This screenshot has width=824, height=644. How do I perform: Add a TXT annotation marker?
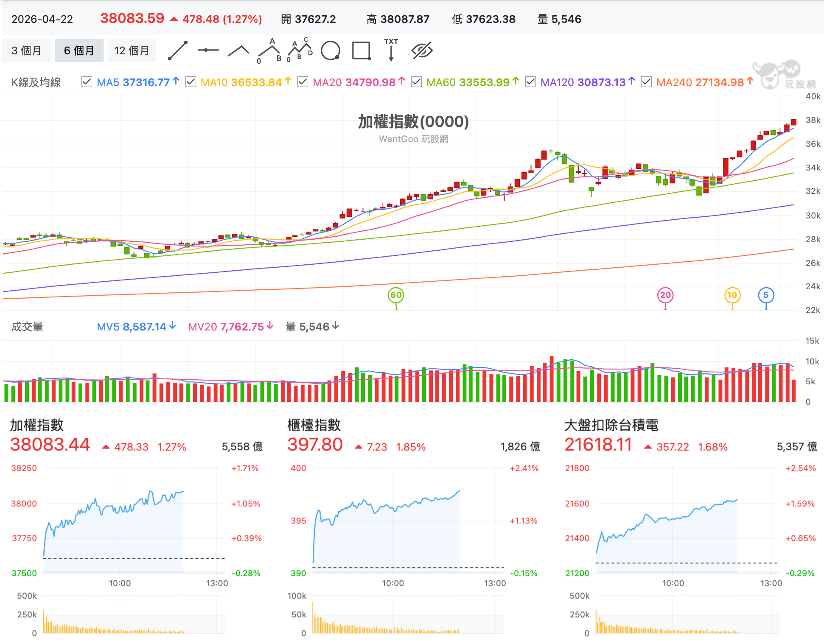tap(391, 50)
